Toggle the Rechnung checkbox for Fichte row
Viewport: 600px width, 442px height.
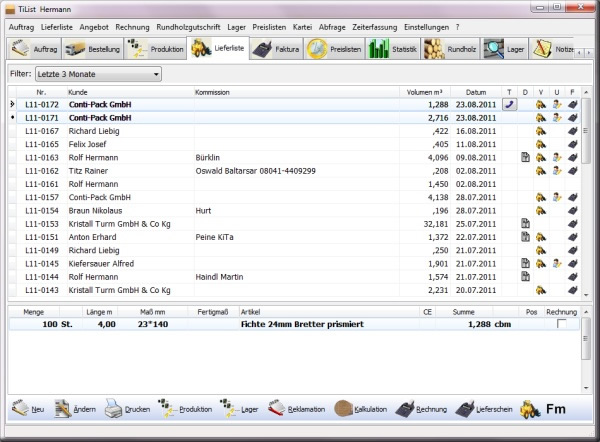(561, 324)
